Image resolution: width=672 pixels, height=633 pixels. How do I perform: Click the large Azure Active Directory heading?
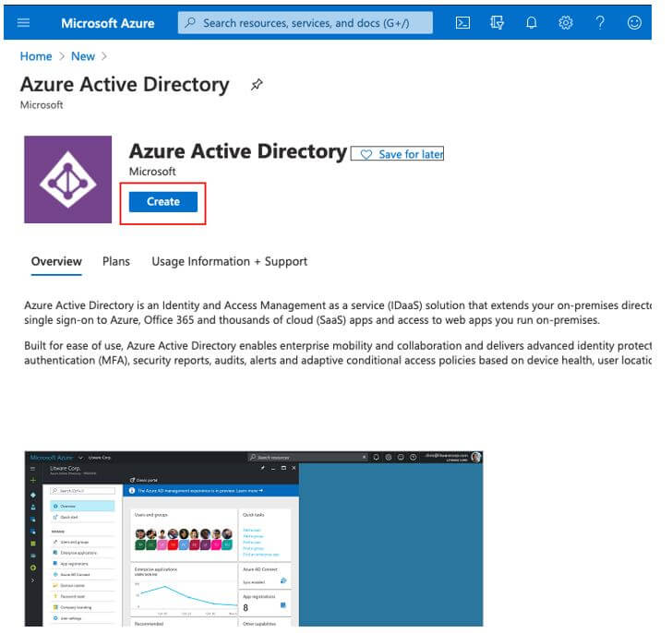click(x=238, y=151)
